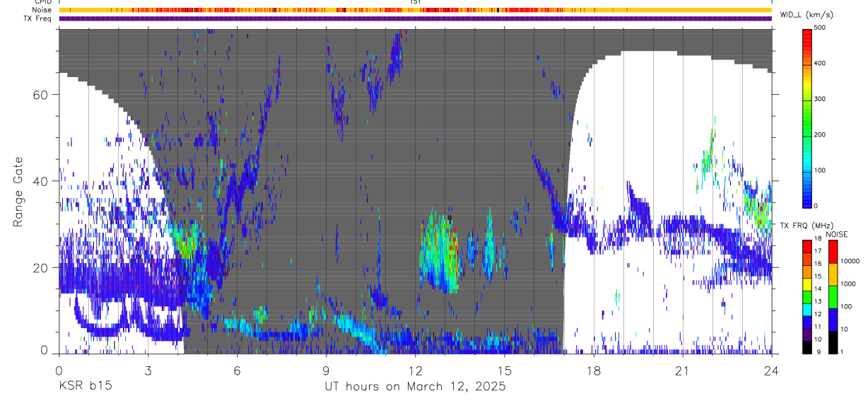Click the '24' hour label on the x-axis
This screenshot has width=868, height=401.
(x=771, y=369)
